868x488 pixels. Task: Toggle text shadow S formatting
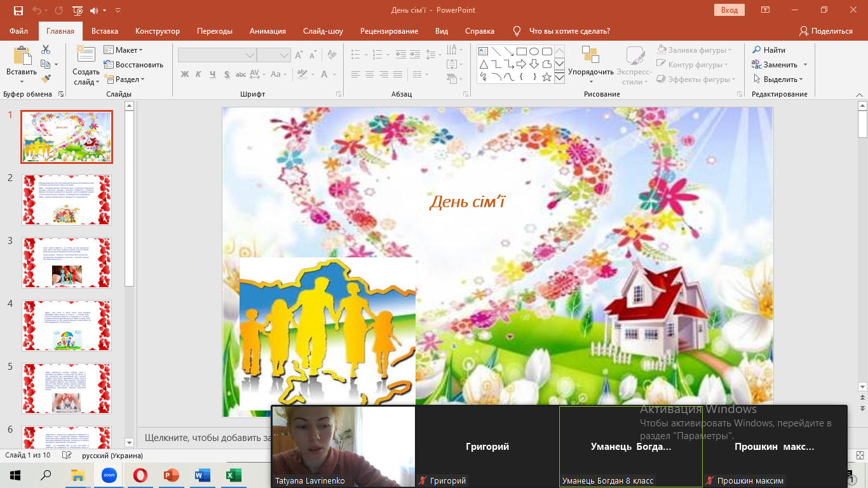pos(227,74)
